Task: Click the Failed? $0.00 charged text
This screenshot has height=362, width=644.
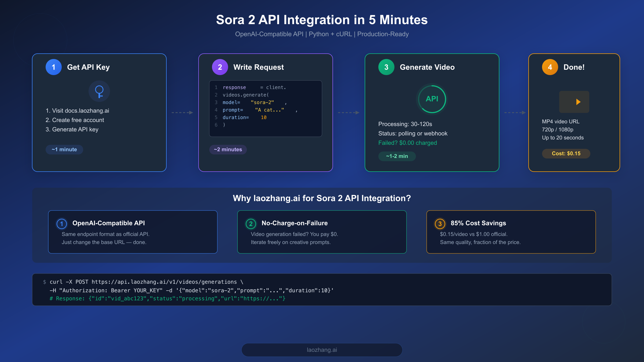Action: (x=408, y=143)
